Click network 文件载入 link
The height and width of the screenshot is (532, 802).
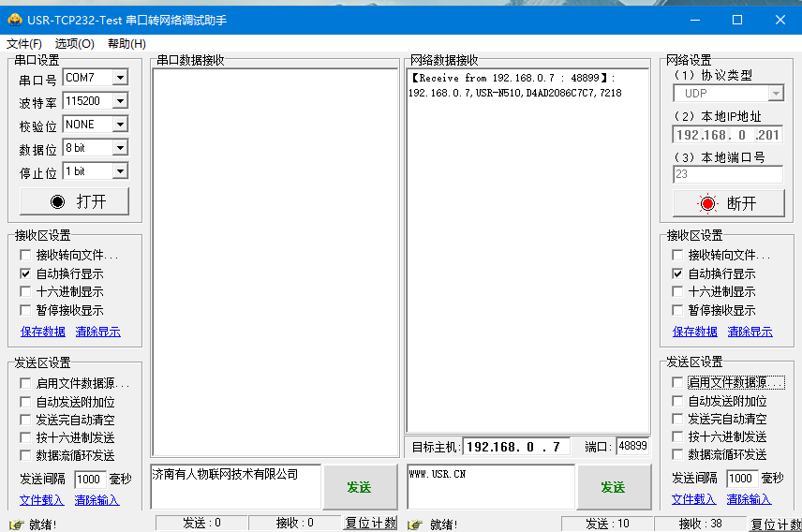coord(694,498)
